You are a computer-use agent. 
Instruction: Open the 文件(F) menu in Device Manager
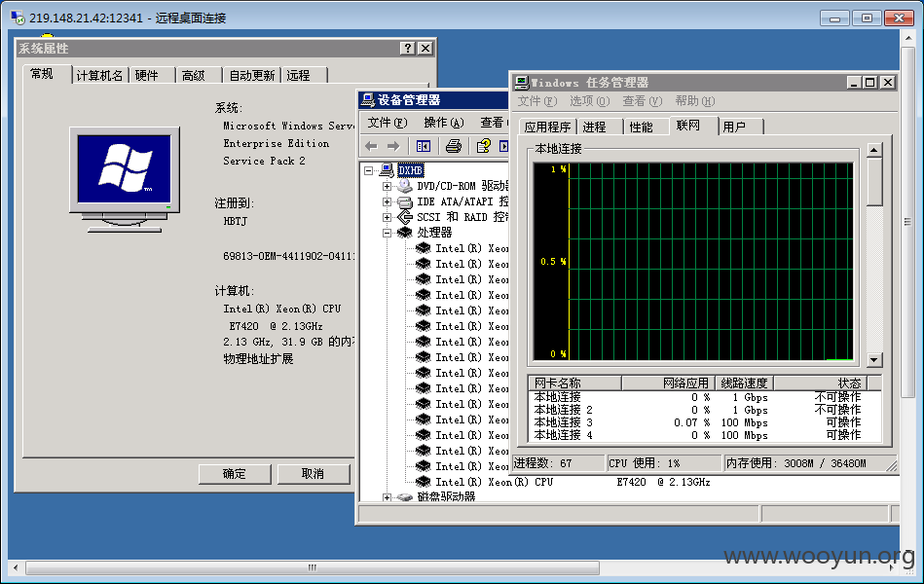coord(388,123)
